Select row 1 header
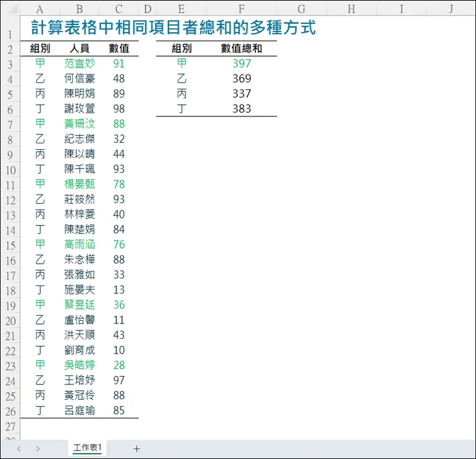 pyautogui.click(x=10, y=28)
